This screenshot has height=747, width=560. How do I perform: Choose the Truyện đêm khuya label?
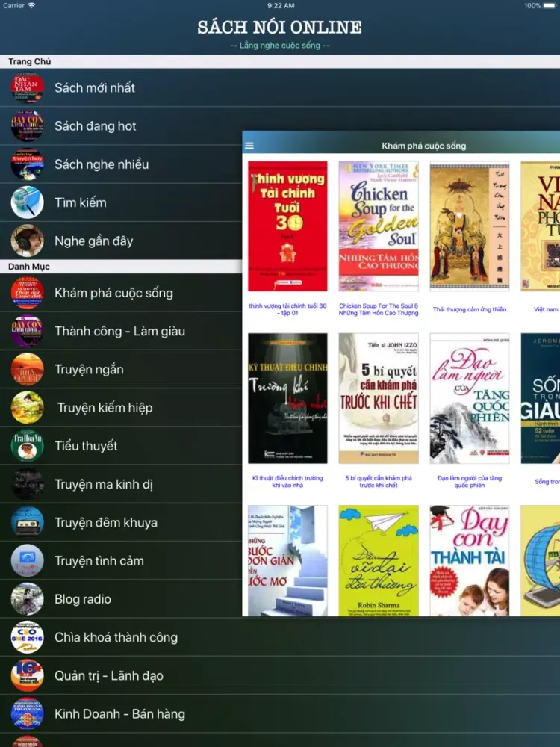[106, 523]
